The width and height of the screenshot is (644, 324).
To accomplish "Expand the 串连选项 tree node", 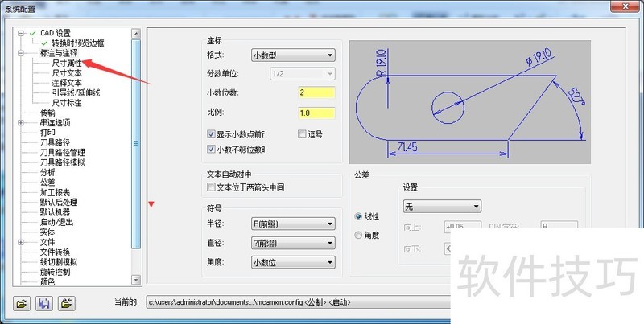I will [x=21, y=123].
